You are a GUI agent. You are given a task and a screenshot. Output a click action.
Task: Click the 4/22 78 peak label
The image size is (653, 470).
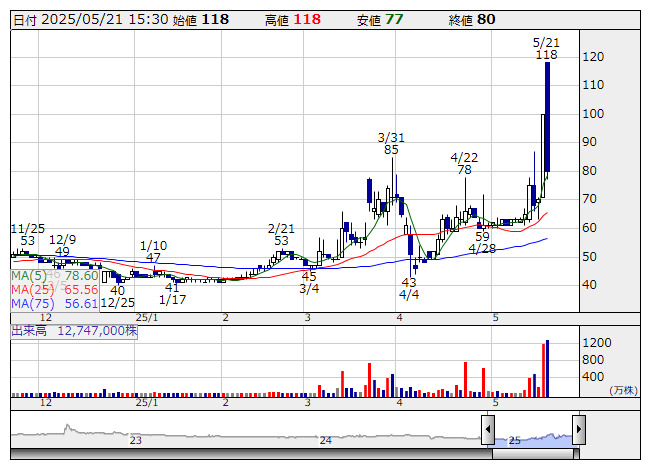464,164
